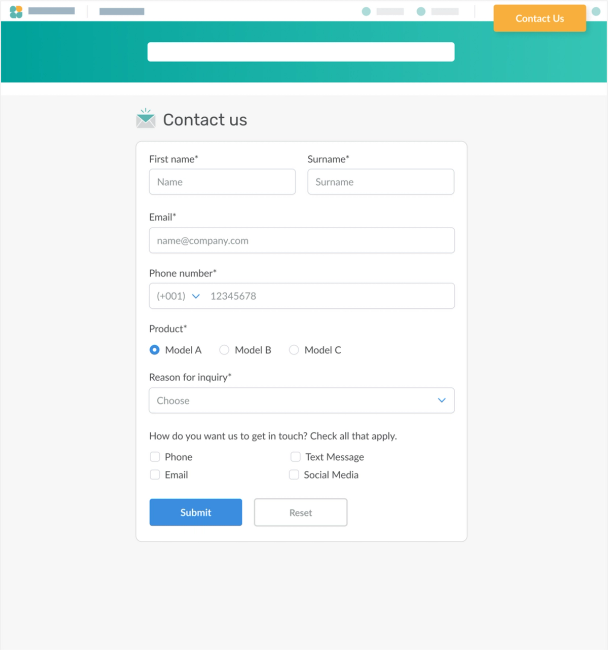Select the Model A radio button
This screenshot has height=650, width=608.
[x=155, y=350]
